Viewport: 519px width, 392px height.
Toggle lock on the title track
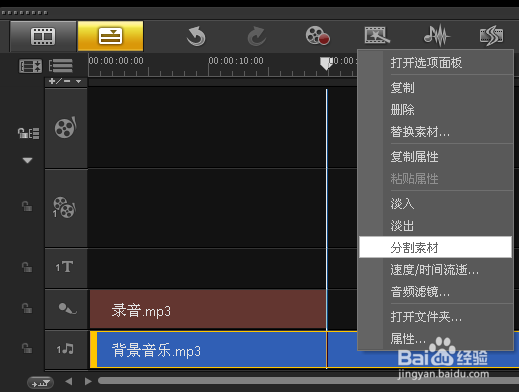pyautogui.click(x=27, y=267)
